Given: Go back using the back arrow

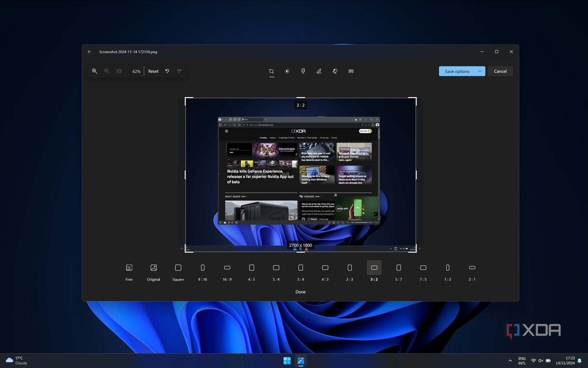Looking at the screenshot, I should [x=89, y=51].
